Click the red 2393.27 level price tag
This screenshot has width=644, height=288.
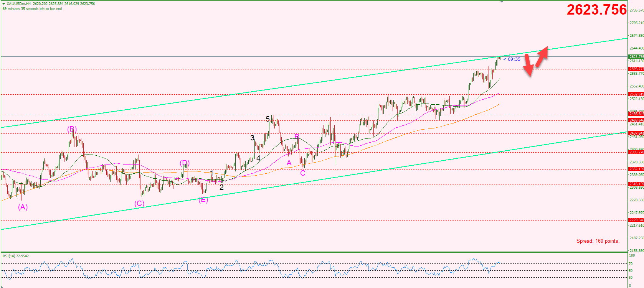(636, 152)
